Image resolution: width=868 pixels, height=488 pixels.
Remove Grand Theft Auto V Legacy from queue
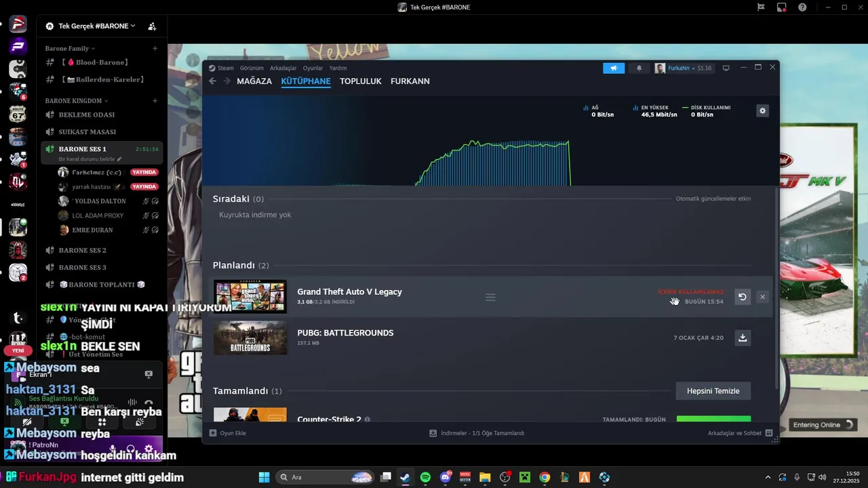click(x=762, y=297)
